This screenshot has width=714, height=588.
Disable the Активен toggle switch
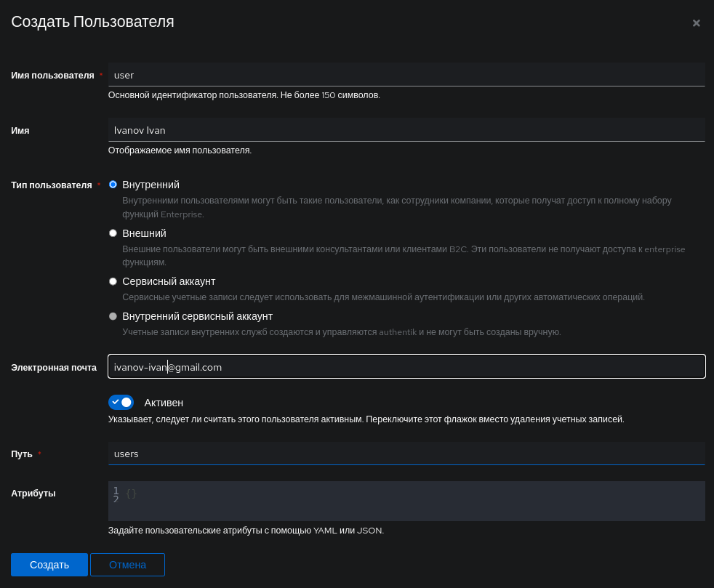pos(121,403)
